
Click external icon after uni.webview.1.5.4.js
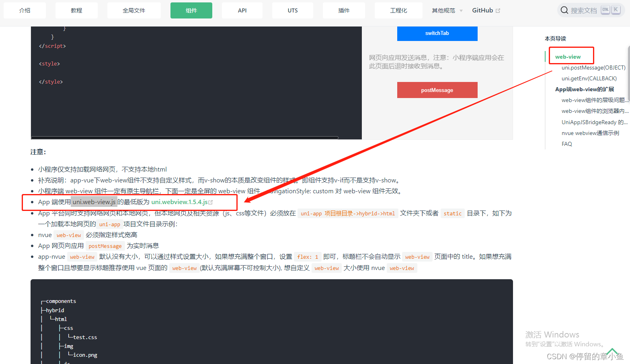211,202
